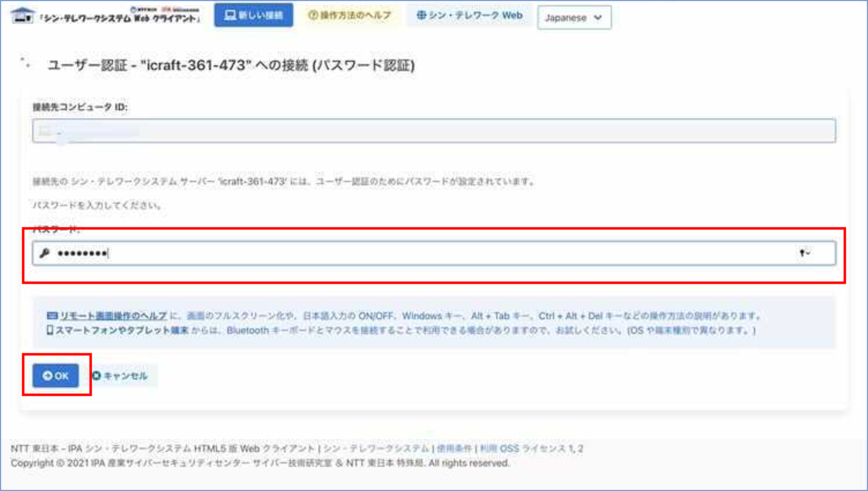Click the 新しい接続 new connection button
The width and height of the screenshot is (868, 491).
click(253, 15)
